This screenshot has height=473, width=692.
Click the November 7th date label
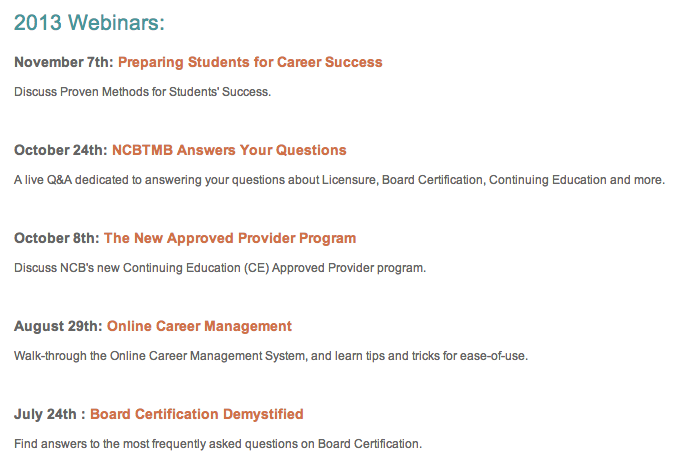point(64,62)
